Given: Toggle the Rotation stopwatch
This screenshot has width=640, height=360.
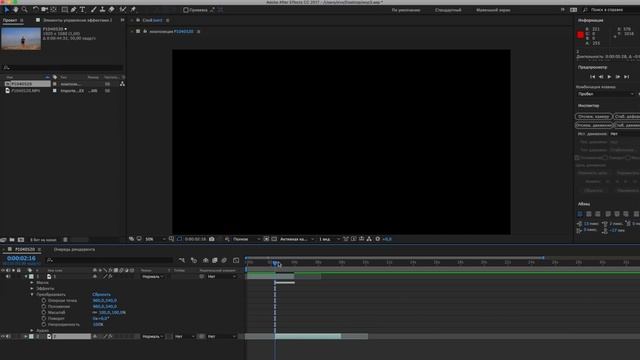Looking at the screenshot, I should (44, 318).
